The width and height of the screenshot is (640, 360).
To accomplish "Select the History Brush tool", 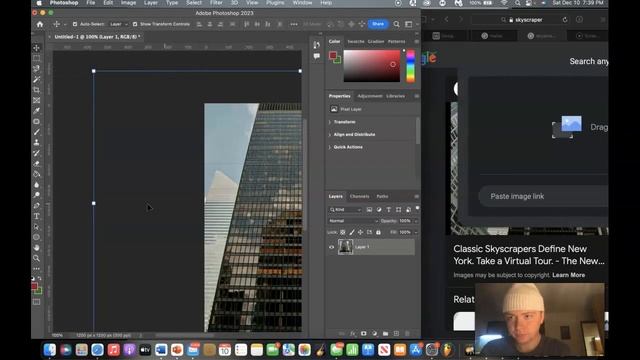I will click(x=36, y=153).
